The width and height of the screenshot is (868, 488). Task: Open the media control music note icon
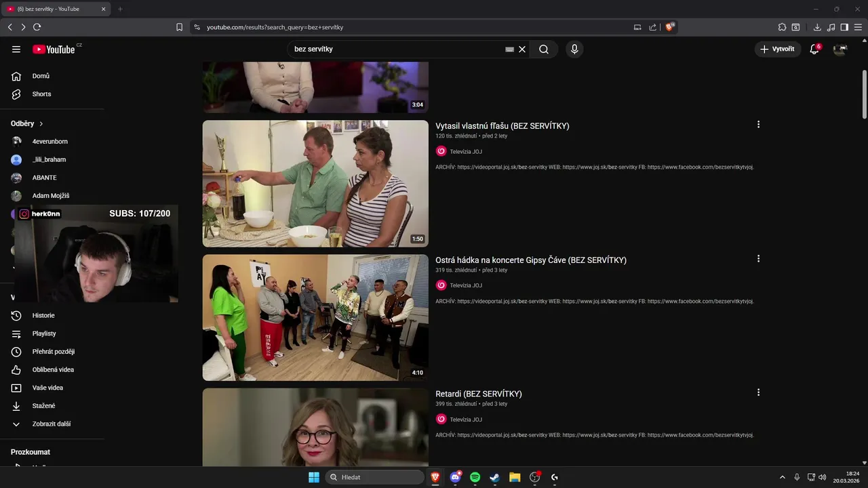pos(831,27)
